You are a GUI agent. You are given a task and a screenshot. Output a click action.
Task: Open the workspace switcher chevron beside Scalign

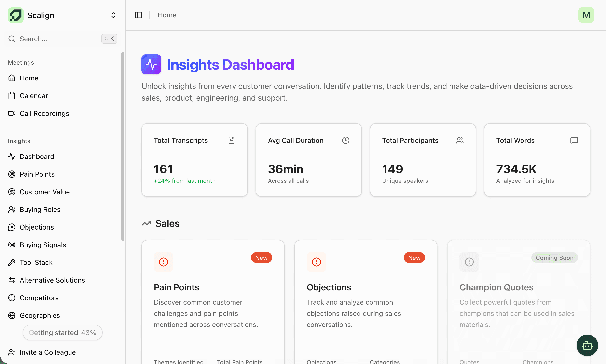pyautogui.click(x=113, y=15)
